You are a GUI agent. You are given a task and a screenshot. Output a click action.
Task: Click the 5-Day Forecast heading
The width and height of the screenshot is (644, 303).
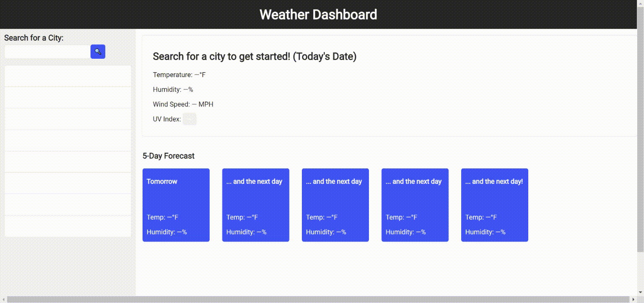coord(169,156)
